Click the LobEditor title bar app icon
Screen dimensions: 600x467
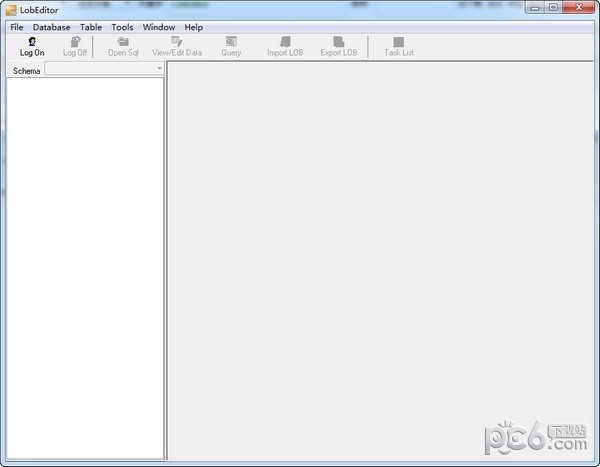click(10, 9)
